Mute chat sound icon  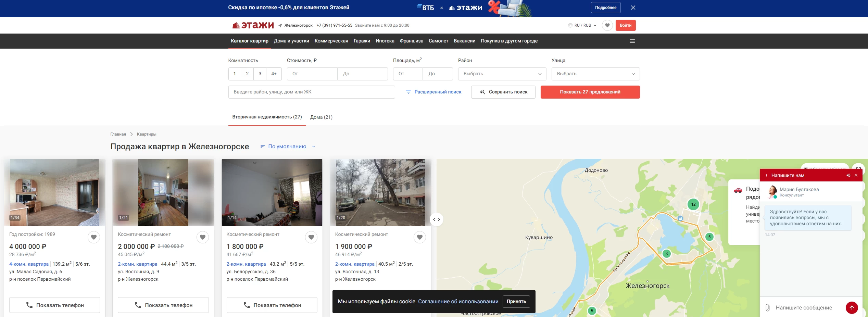click(848, 175)
